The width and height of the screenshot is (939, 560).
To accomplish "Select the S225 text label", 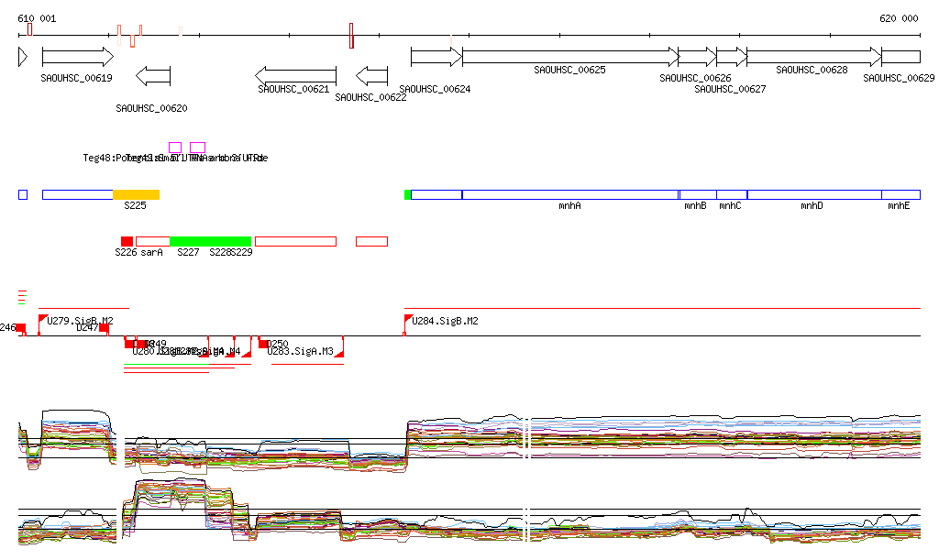I will tap(136, 206).
